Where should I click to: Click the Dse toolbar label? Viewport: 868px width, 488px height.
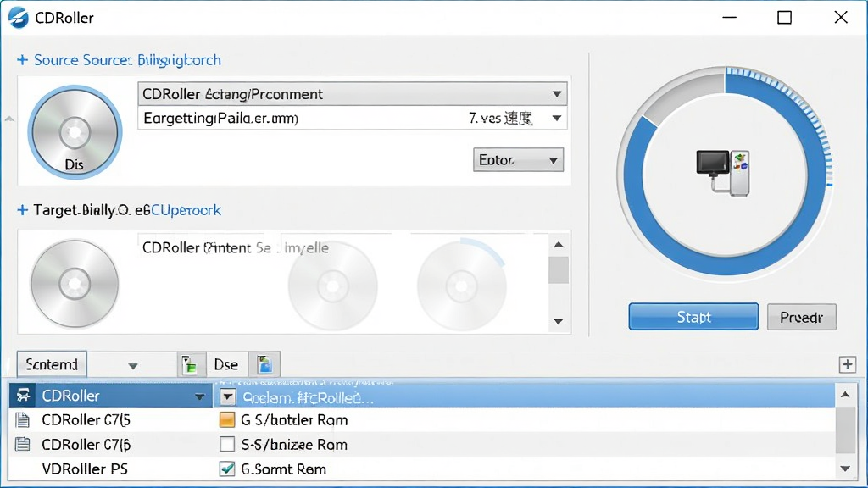coord(225,364)
